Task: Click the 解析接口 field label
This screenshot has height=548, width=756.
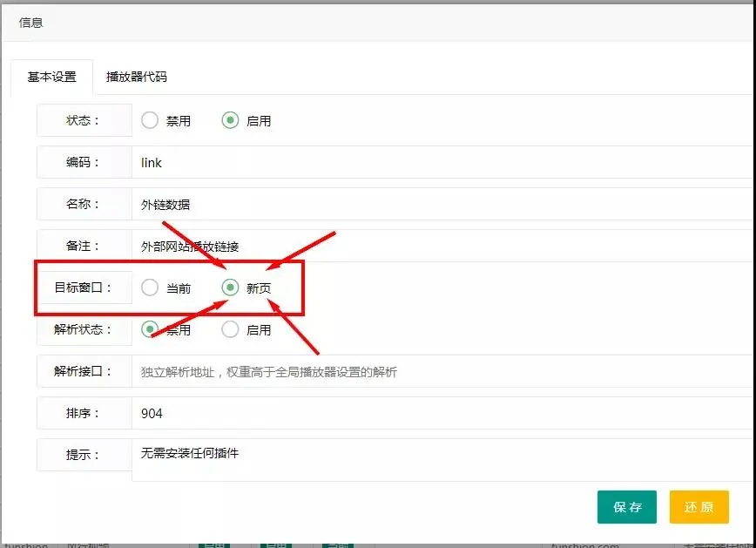Action: (x=84, y=371)
